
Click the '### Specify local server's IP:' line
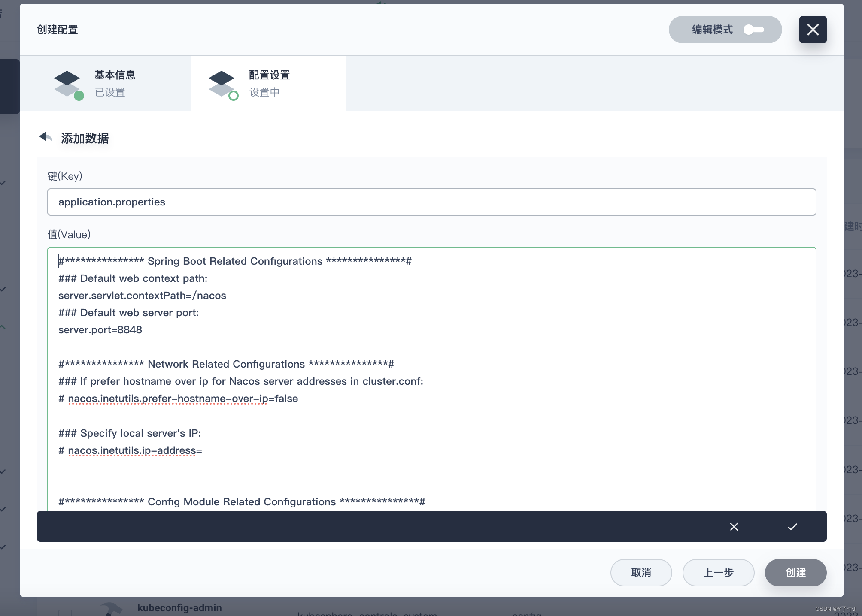(x=130, y=433)
